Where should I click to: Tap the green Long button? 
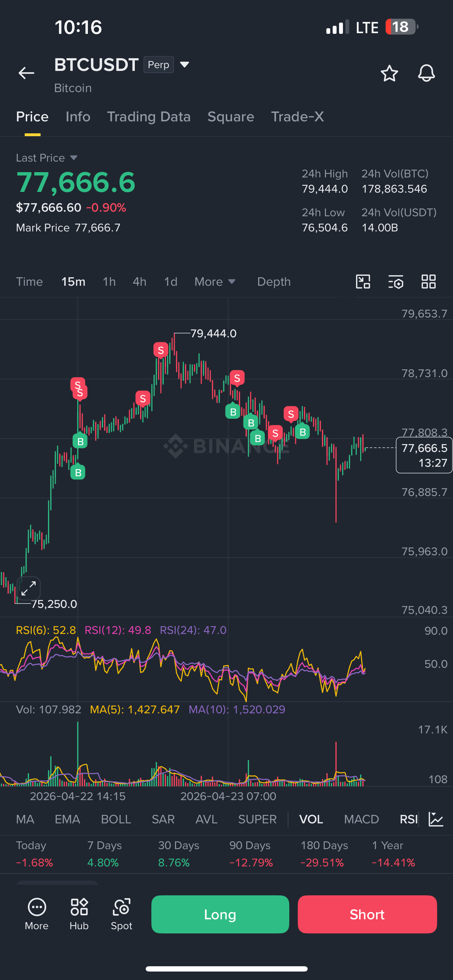[x=220, y=914]
